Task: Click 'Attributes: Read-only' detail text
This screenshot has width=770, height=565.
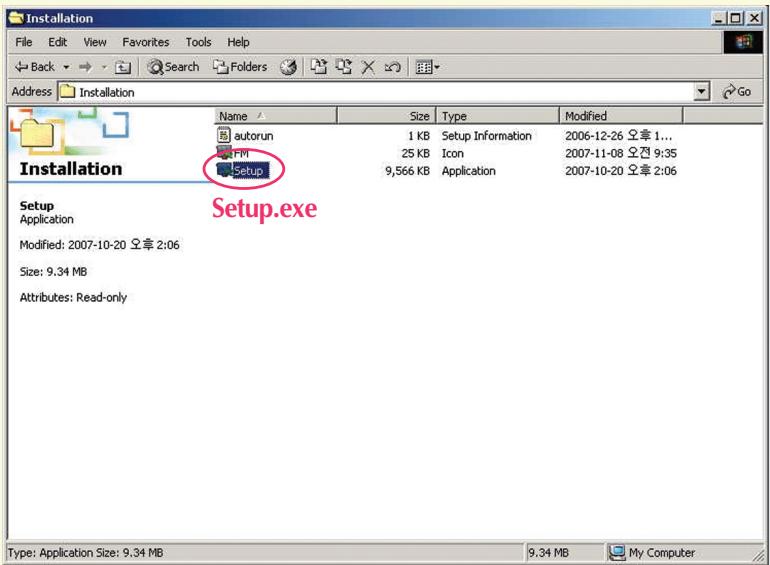Action: click(73, 297)
